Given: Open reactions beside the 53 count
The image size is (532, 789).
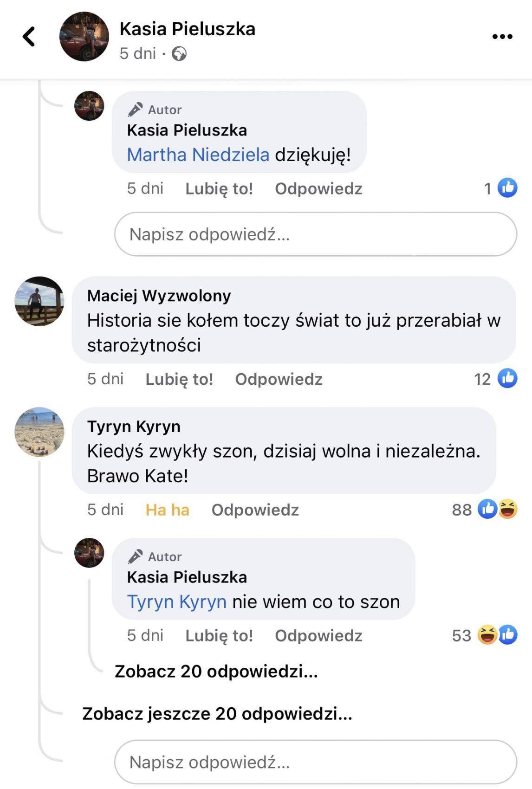Looking at the screenshot, I should tap(498, 635).
